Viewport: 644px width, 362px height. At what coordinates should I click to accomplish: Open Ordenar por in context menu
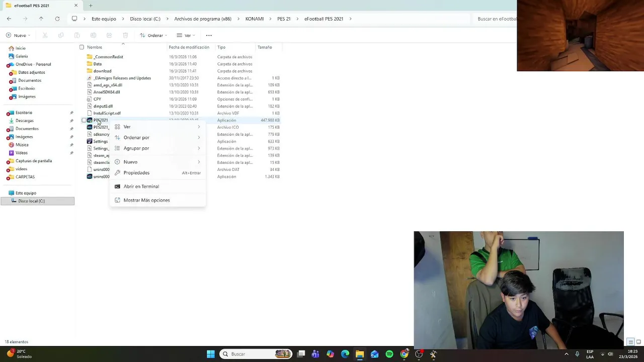[x=157, y=137]
